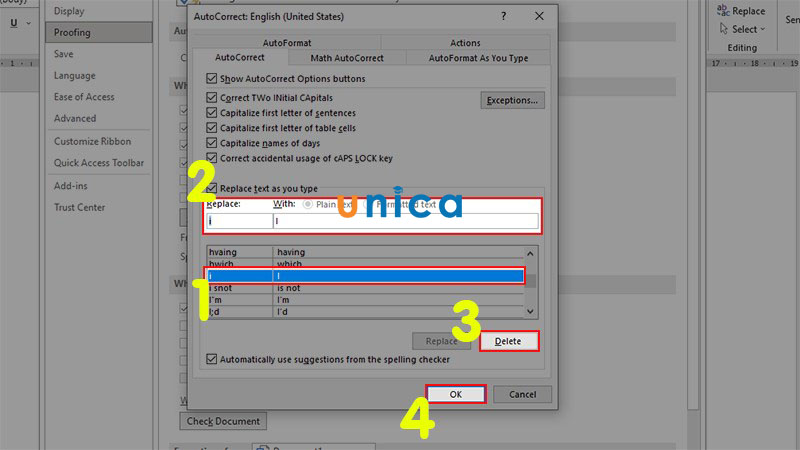Screen dimensions: 800x450
Task: Select the Plain text radio button
Action: pyautogui.click(x=307, y=204)
